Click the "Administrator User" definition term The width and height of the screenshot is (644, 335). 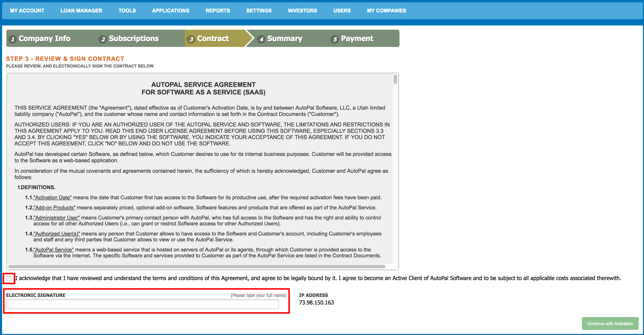point(57,218)
